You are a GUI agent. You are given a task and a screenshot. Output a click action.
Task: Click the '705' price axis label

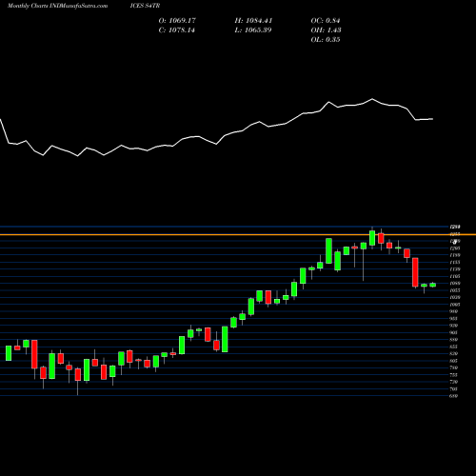pyautogui.click(x=454, y=388)
